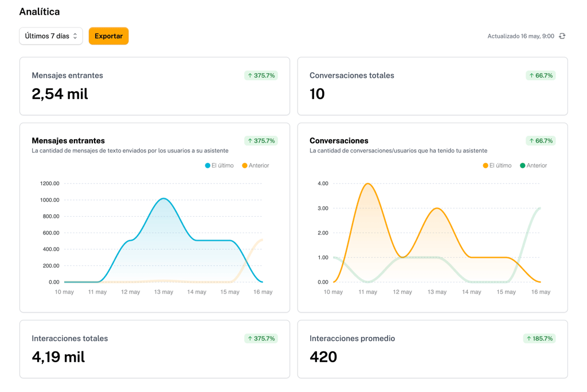
Task: Click the 375.7% badge on Mensajes entrantes chart
Action: 261,141
